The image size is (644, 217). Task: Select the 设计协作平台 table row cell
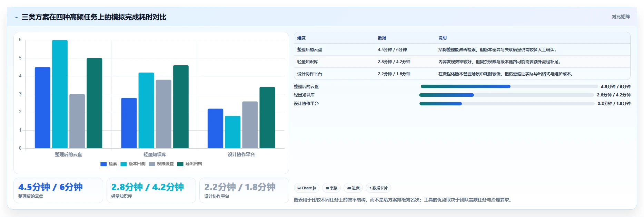pyautogui.click(x=310, y=74)
